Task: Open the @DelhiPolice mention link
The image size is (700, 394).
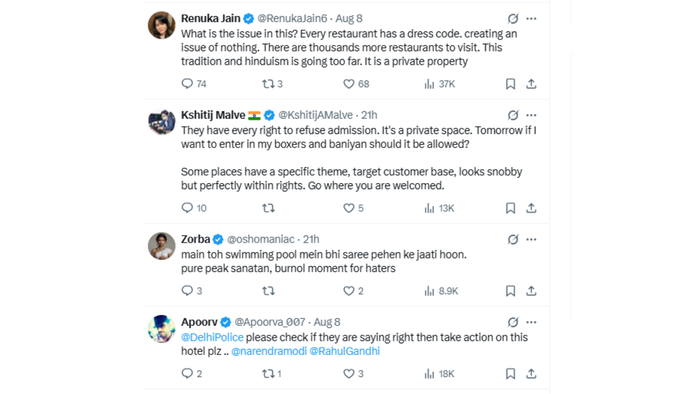Action: pyautogui.click(x=212, y=337)
